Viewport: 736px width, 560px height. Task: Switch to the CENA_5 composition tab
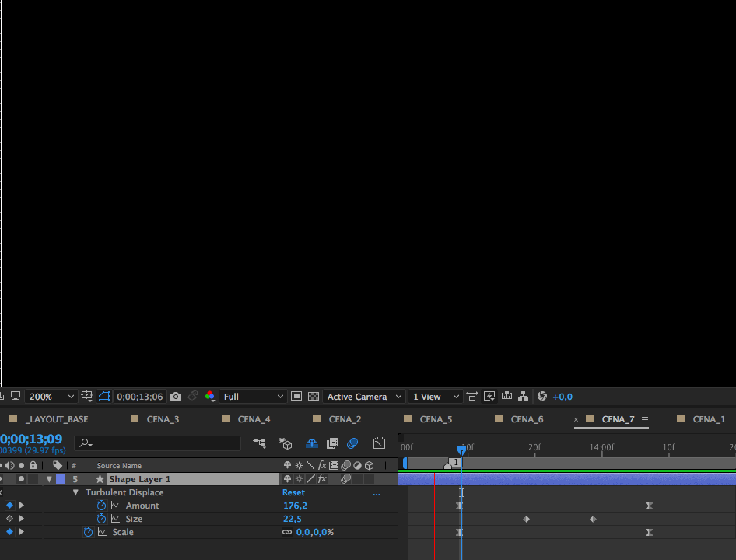436,419
